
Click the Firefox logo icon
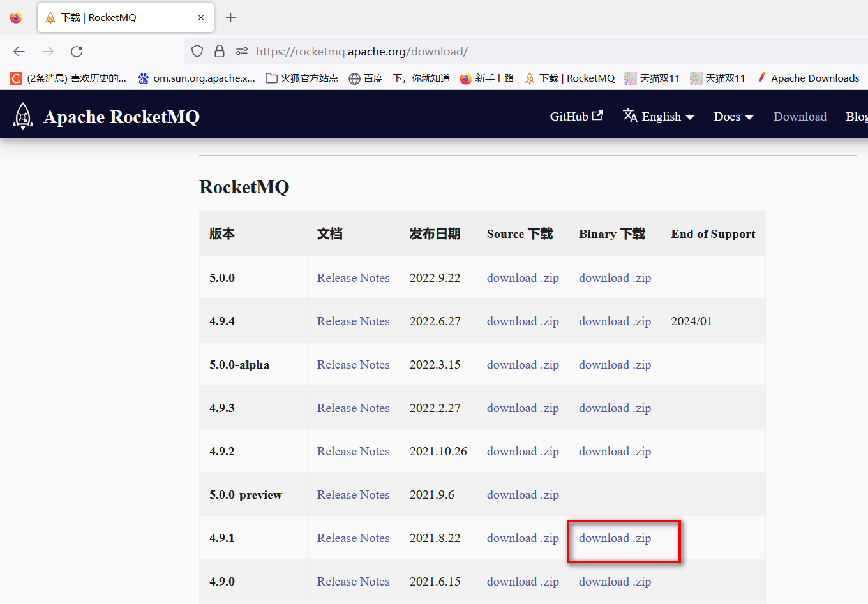[x=16, y=17]
